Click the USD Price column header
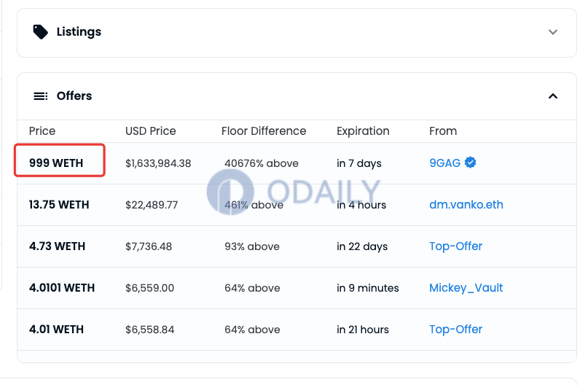The image size is (588, 385). tap(150, 131)
